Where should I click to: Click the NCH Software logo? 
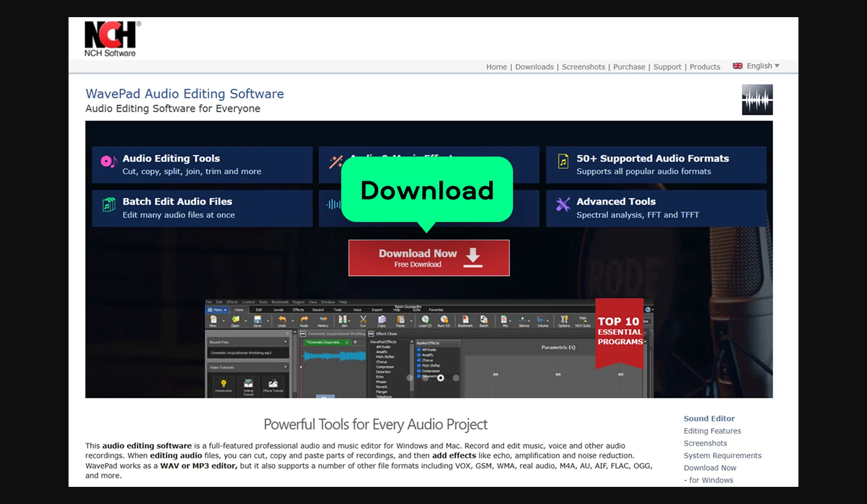[x=111, y=39]
